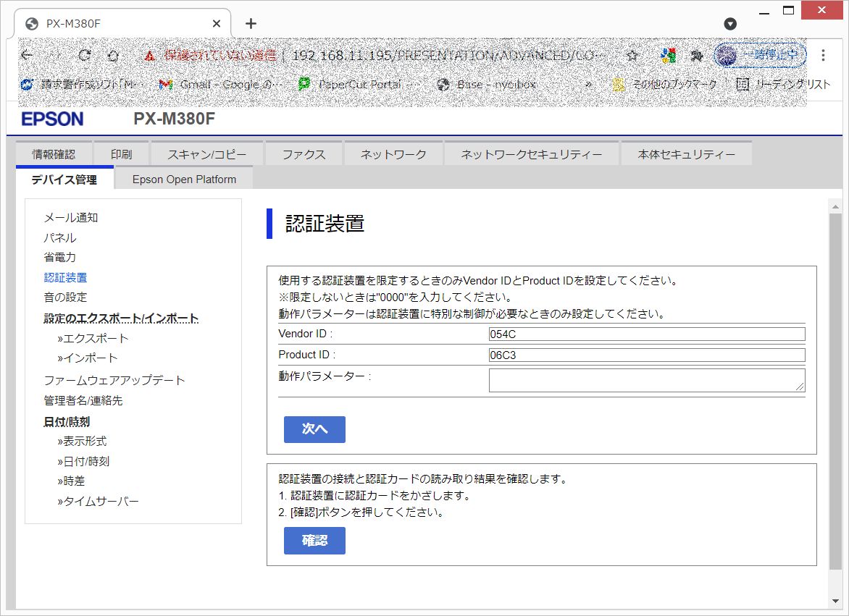Open メール通知 in the side menu
This screenshot has width=849, height=616.
coord(71,217)
